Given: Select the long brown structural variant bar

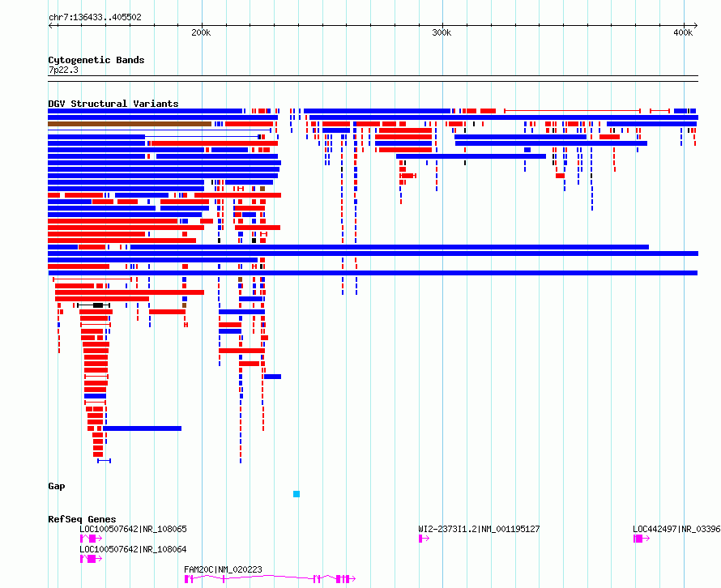Looking at the screenshot, I should tap(130, 124).
